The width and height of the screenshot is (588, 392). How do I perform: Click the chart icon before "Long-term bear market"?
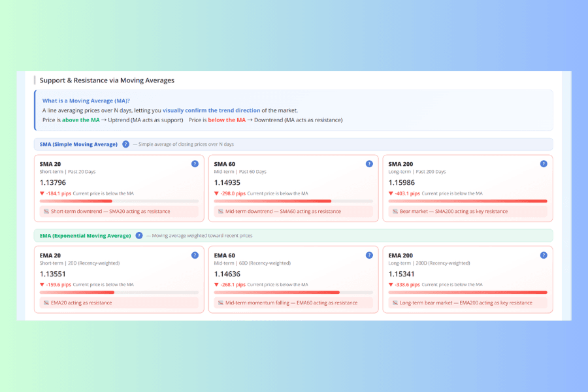[x=395, y=303]
